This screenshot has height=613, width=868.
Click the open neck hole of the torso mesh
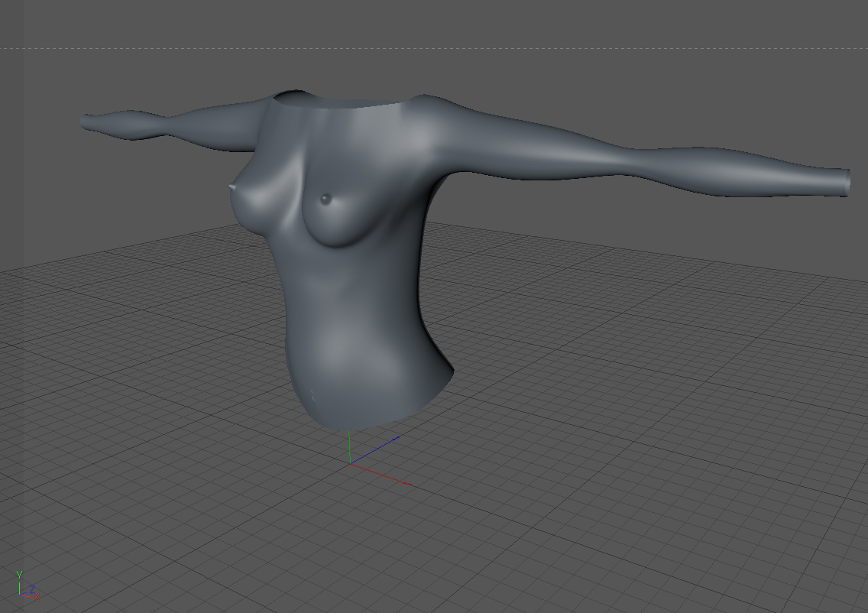click(338, 99)
